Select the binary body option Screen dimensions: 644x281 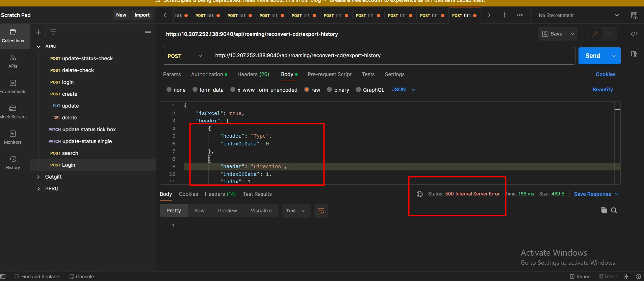click(330, 90)
